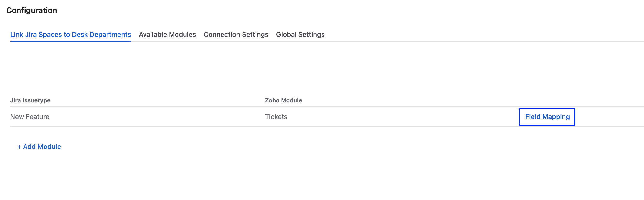Click the Field Mapping button
644x200 pixels.
click(x=547, y=117)
